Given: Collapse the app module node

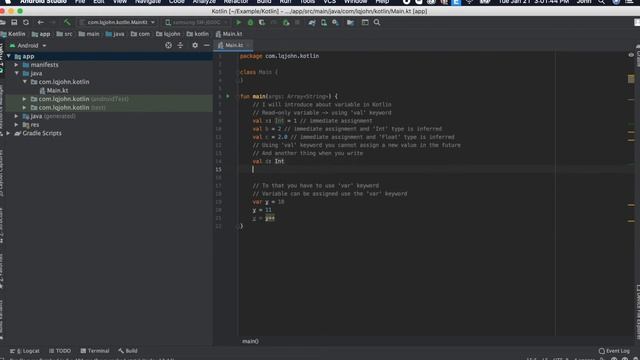Looking at the screenshot, I should [x=9, y=56].
